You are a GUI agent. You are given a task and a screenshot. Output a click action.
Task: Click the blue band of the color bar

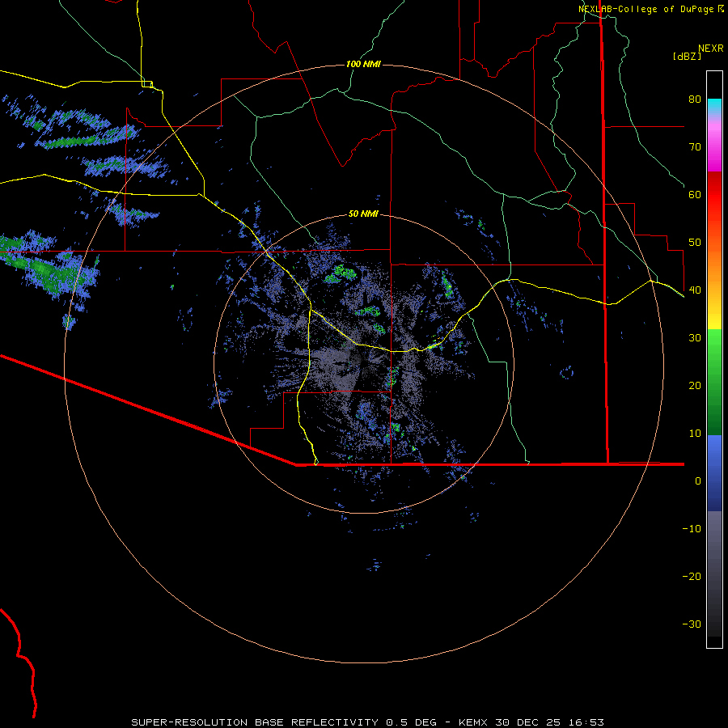[x=714, y=473]
